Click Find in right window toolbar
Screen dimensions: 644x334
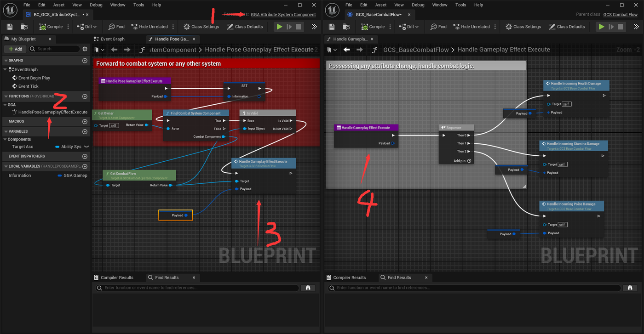[x=438, y=27]
